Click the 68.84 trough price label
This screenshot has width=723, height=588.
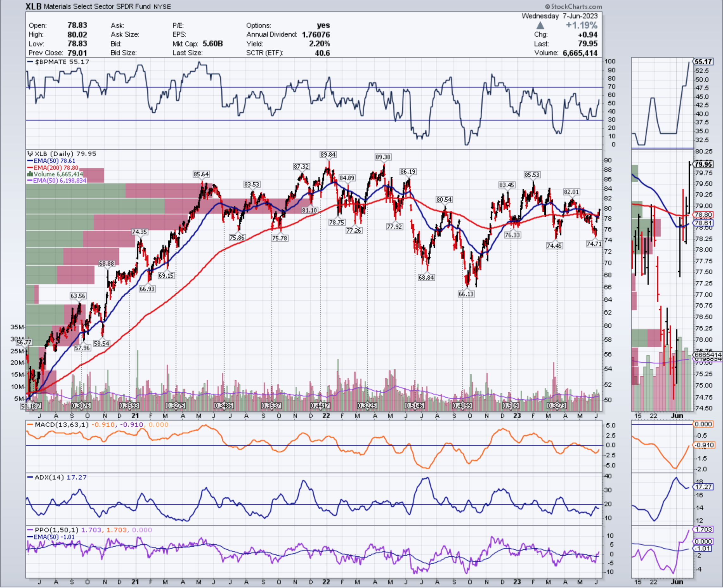click(426, 278)
